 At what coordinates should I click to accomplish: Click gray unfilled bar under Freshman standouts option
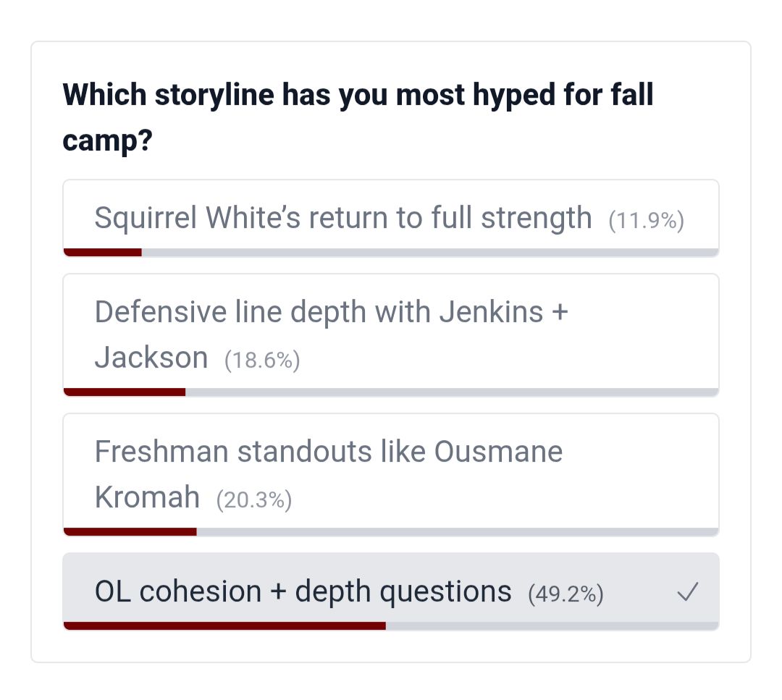pos(457,531)
